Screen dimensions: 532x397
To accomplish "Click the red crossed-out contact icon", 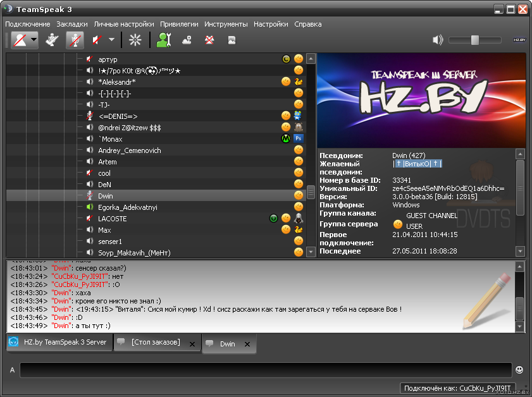I will (x=209, y=40).
